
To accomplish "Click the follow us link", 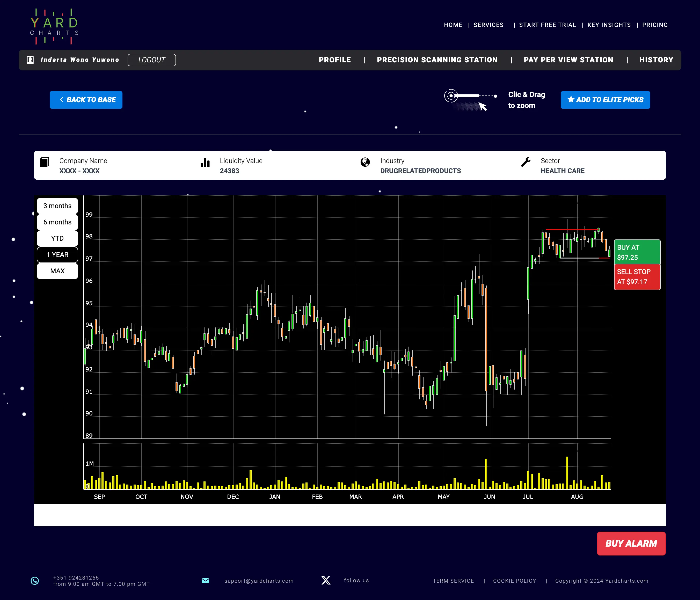I will tap(356, 580).
